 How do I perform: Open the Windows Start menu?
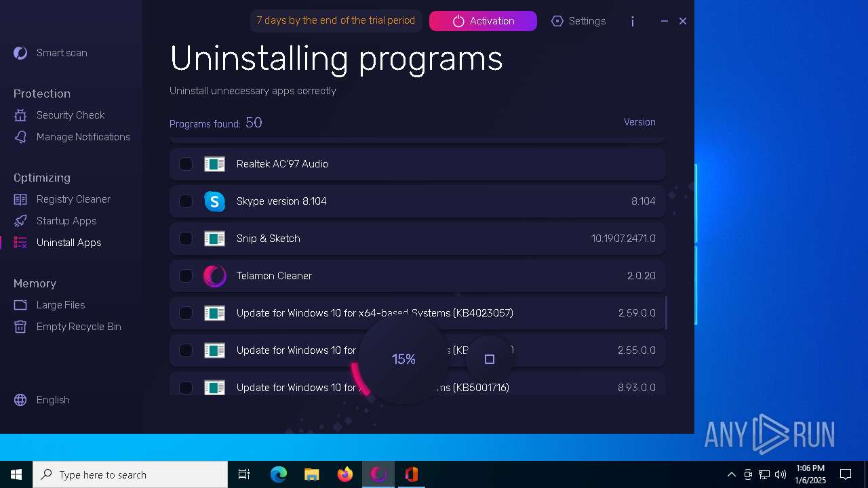click(x=16, y=474)
